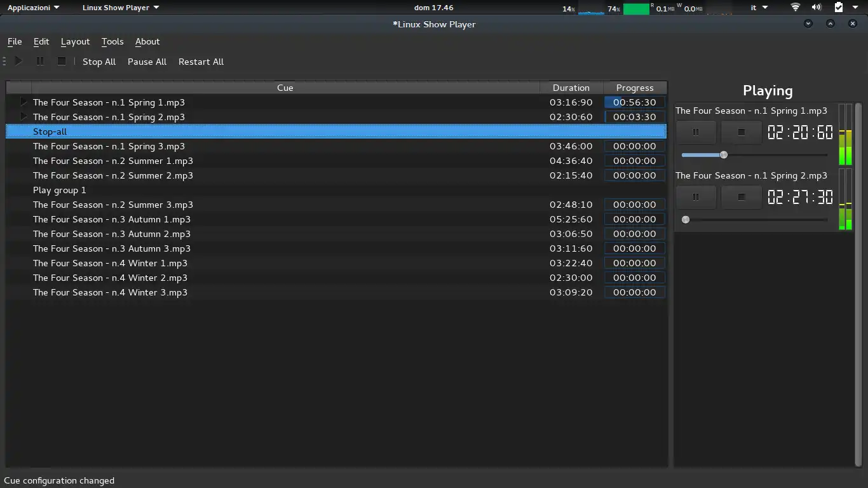The height and width of the screenshot is (488, 868).
Task: Select cue 'The Four Season - n.4 Winter 2.mp3'
Action: click(x=336, y=278)
